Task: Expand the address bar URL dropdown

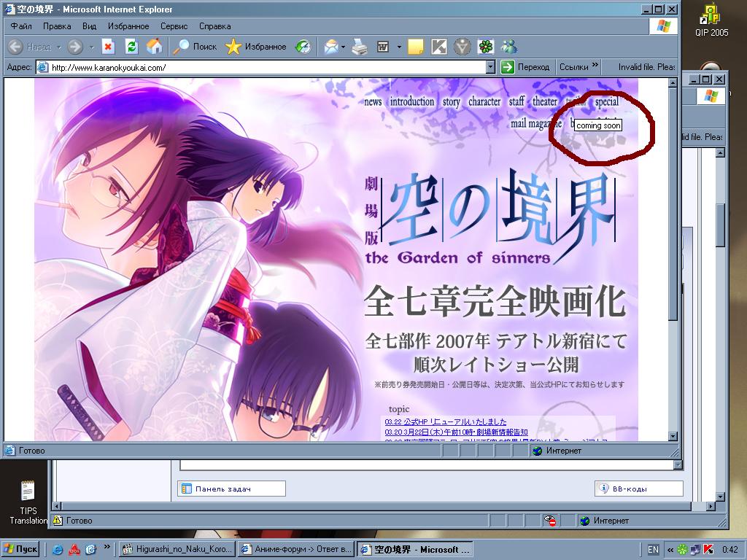Action: (x=491, y=67)
